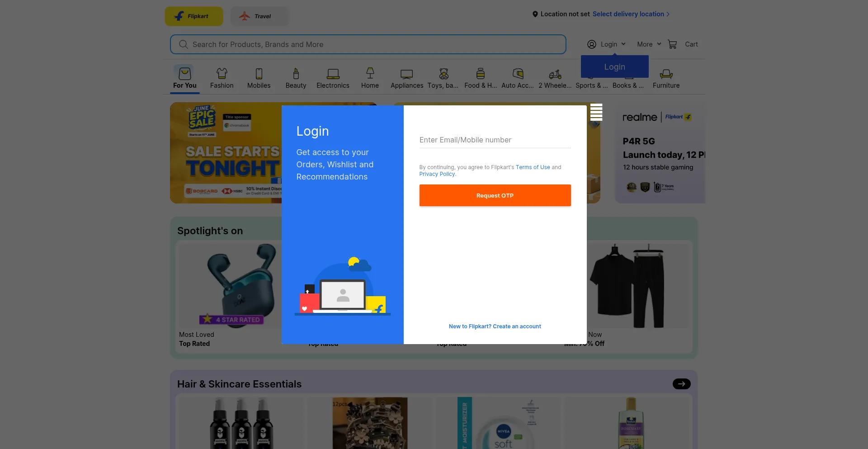
Task: Open the Furniture category sofa icon
Action: click(x=666, y=74)
